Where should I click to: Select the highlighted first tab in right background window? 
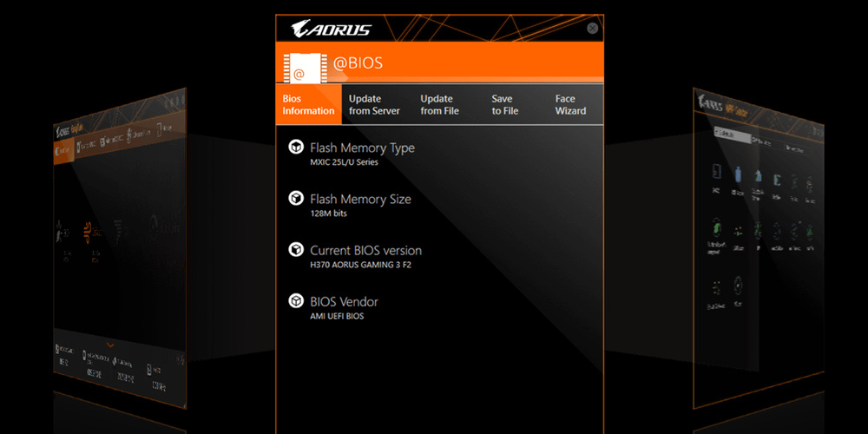[733, 134]
